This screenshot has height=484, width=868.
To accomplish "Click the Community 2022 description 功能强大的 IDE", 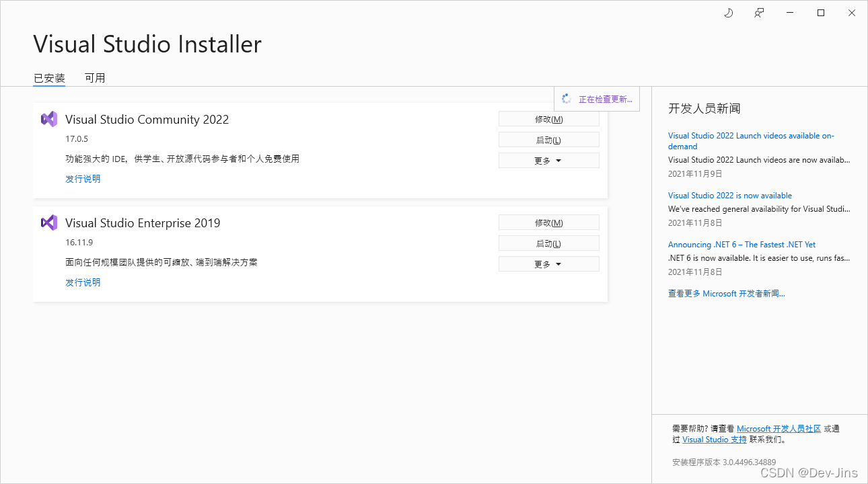I will point(182,159).
